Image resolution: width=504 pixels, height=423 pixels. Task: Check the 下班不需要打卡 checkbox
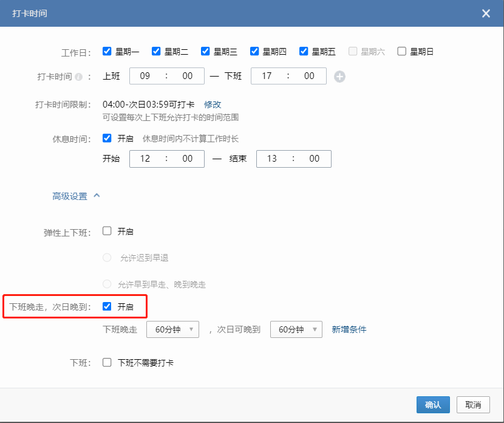107,362
